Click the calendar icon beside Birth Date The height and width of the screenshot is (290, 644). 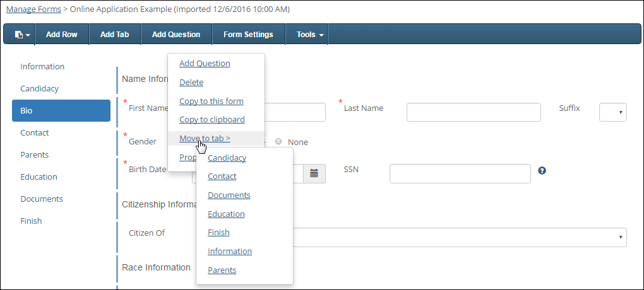(x=314, y=173)
